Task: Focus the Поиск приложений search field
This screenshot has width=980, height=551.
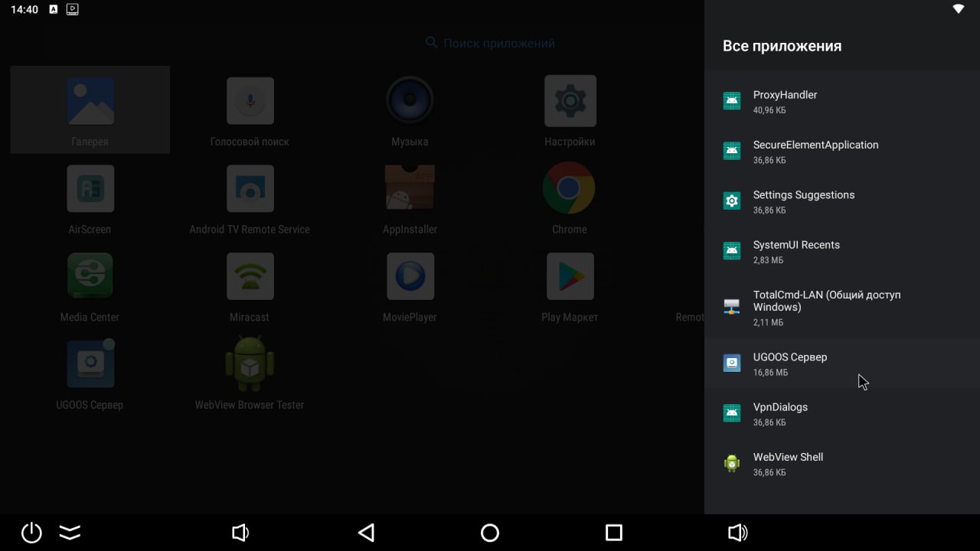Action: click(490, 43)
